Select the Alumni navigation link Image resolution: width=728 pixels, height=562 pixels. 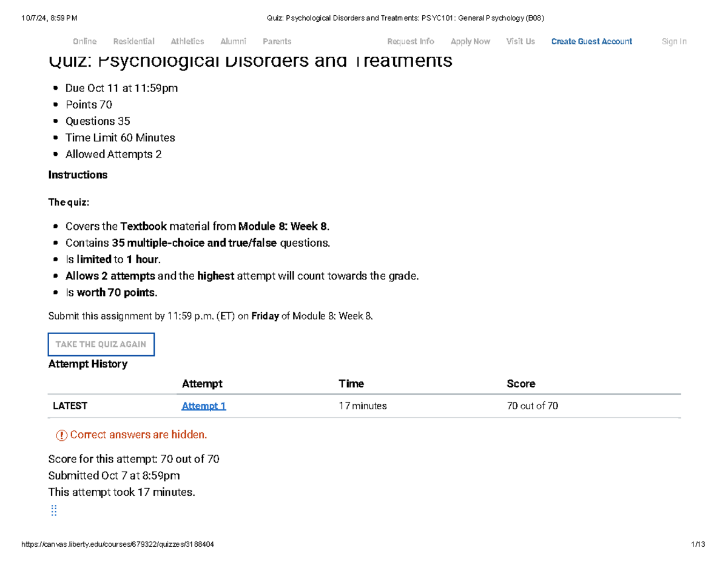point(233,42)
